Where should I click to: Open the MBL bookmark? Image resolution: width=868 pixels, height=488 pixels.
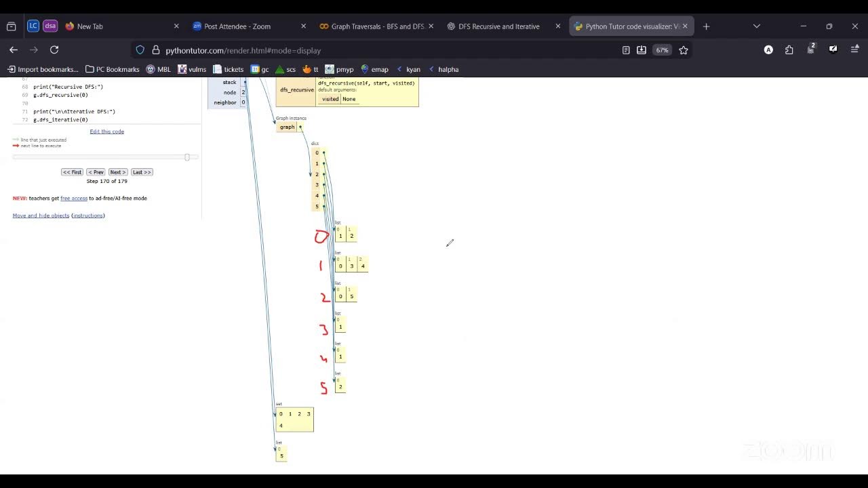(159, 69)
